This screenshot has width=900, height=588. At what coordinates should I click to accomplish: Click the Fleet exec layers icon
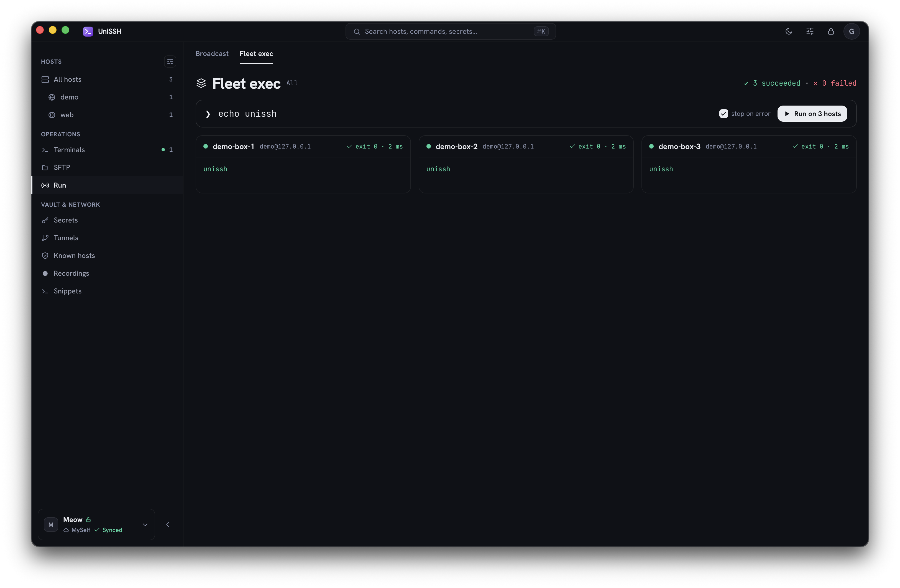[x=201, y=83]
